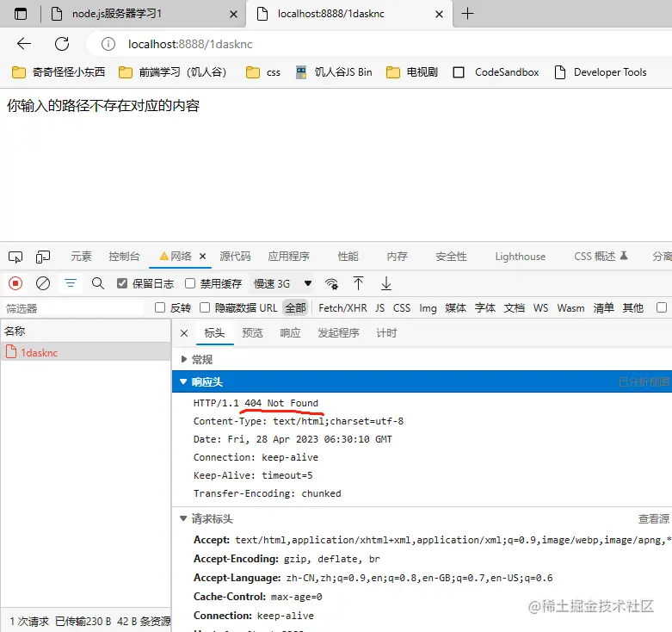Open network conditions wifi icon
Viewport: 672px width, 632px height.
click(331, 283)
